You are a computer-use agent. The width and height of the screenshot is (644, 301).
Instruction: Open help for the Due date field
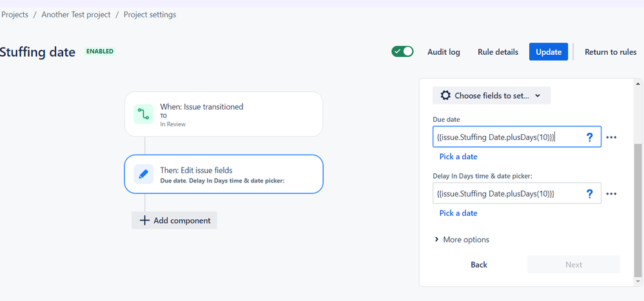[x=589, y=137]
